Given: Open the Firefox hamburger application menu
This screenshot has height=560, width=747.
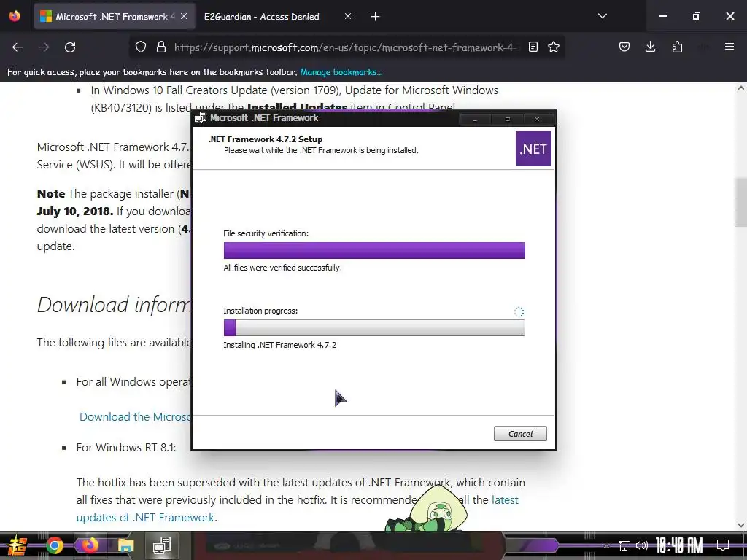Looking at the screenshot, I should (x=729, y=47).
